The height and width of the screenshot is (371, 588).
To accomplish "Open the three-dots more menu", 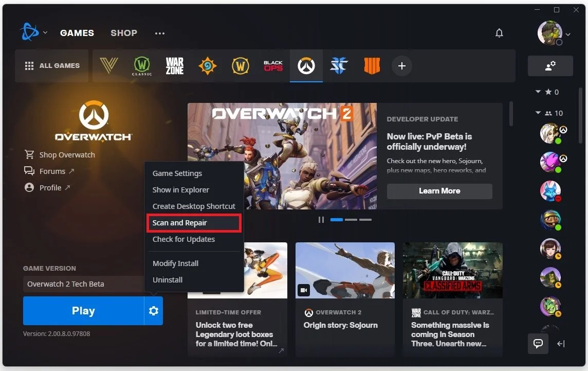I will click(x=160, y=33).
